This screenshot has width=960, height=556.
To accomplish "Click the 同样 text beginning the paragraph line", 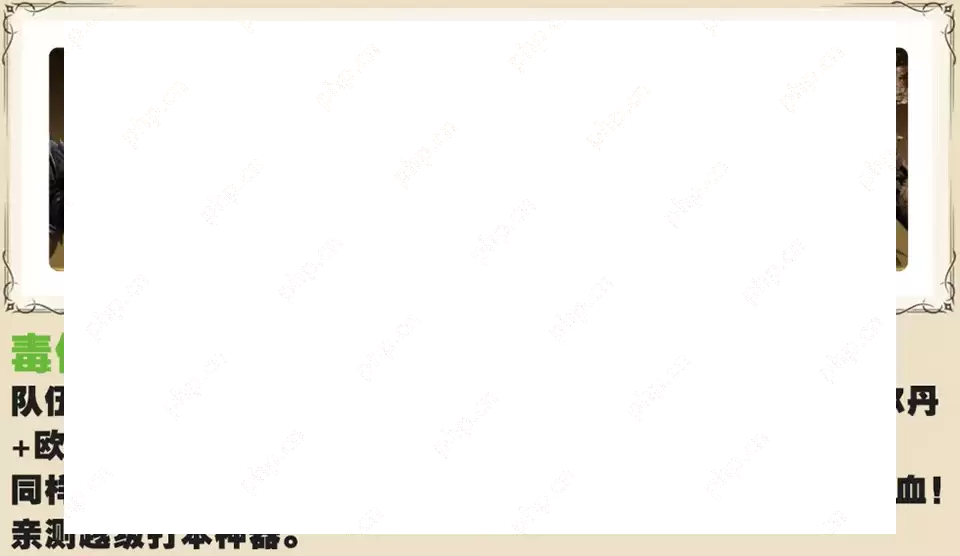I will pos(36,490).
